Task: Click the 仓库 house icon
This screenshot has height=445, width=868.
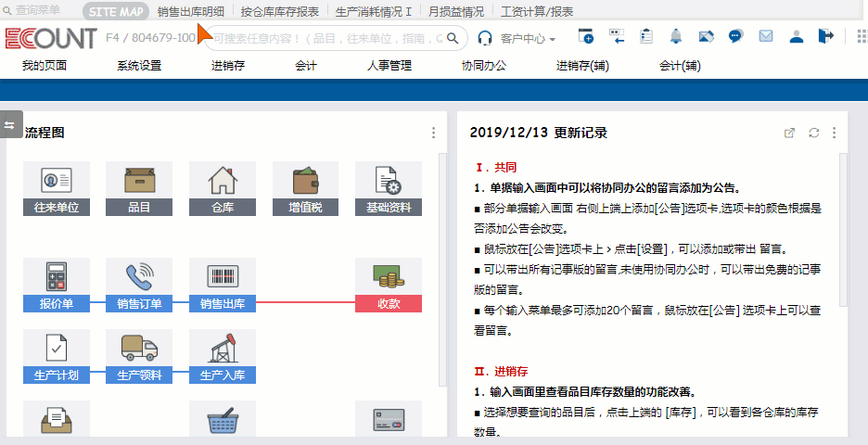Action: coord(223,180)
